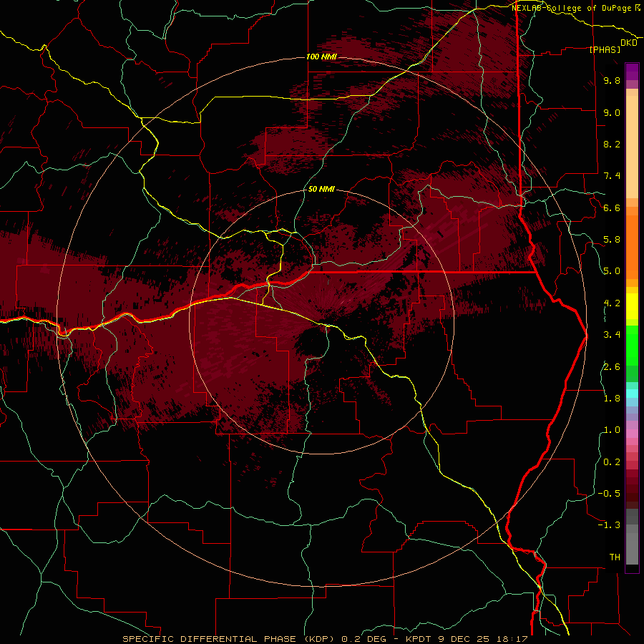The width and height of the screenshot is (644, 644).
Task: Click the yellow band of the color scale
Action: point(632,306)
